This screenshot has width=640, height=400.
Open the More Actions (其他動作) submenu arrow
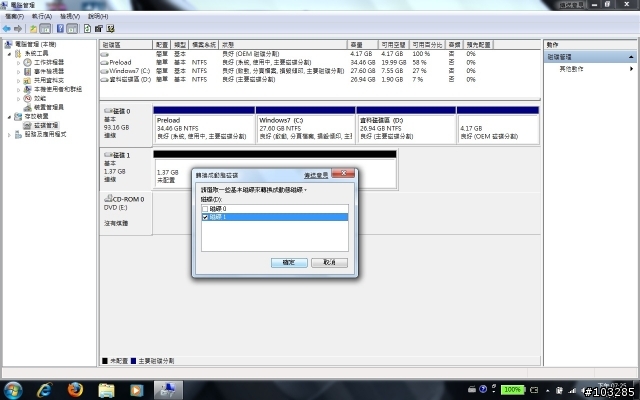(x=631, y=69)
